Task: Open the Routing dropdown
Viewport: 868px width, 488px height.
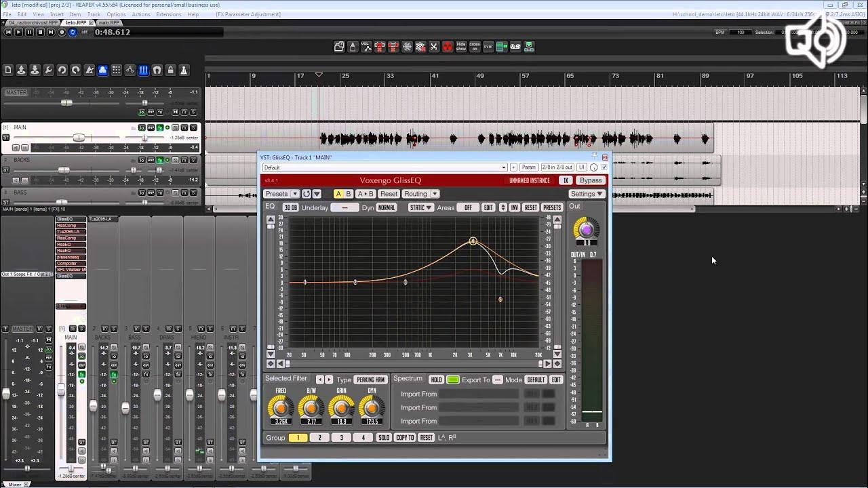Action: pos(420,194)
